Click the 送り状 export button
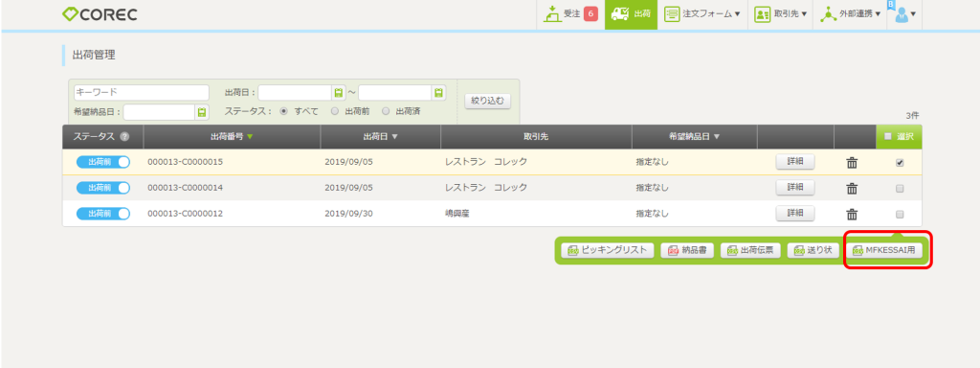The image size is (980, 368). click(x=813, y=250)
